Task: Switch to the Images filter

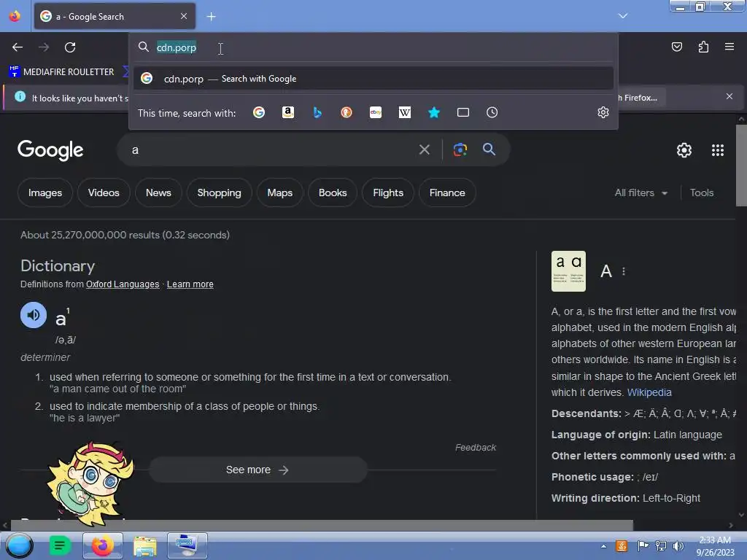Action: pyautogui.click(x=44, y=192)
